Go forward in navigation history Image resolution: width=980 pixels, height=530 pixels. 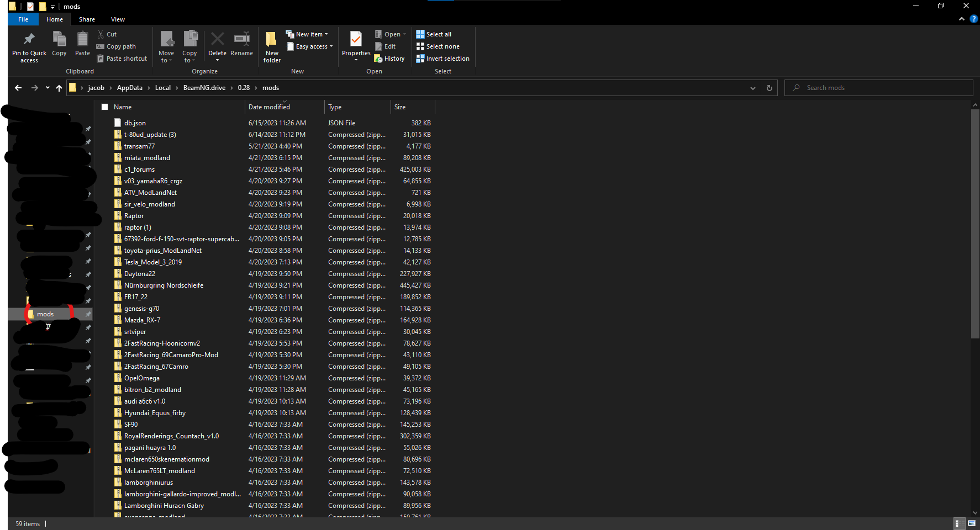[x=35, y=88]
